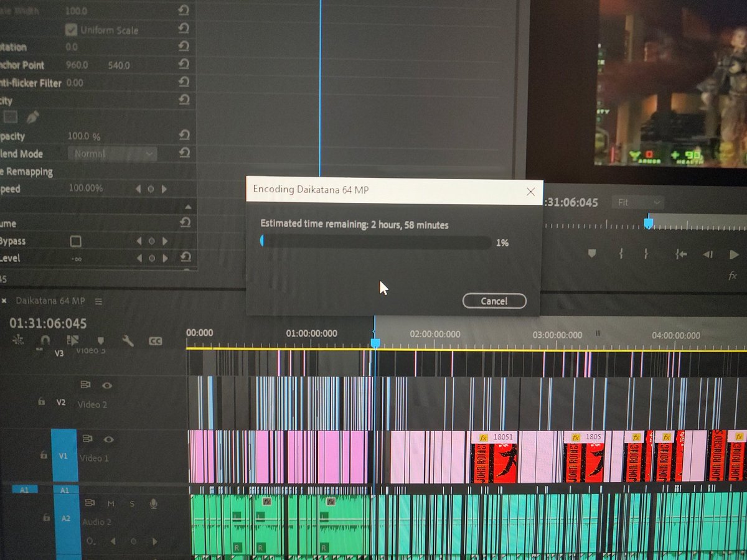This screenshot has width=747, height=560.
Task: Click the fx icon below Program monitor
Action: tap(733, 276)
